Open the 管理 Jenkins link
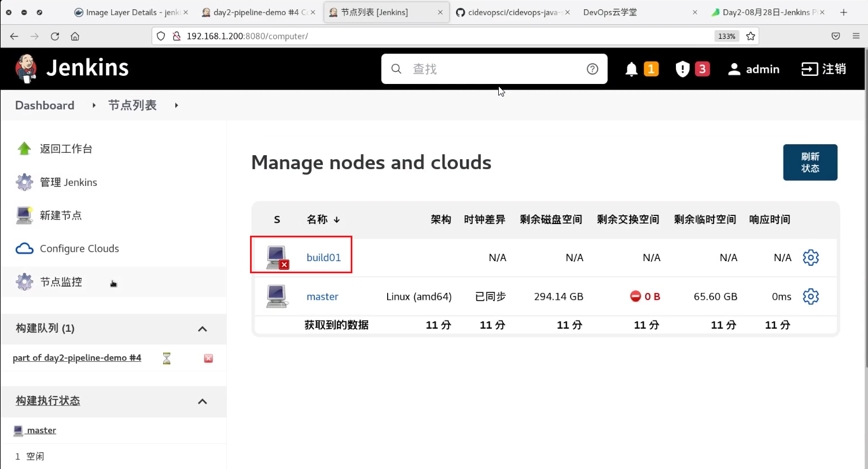This screenshot has width=868, height=469. coord(68,182)
